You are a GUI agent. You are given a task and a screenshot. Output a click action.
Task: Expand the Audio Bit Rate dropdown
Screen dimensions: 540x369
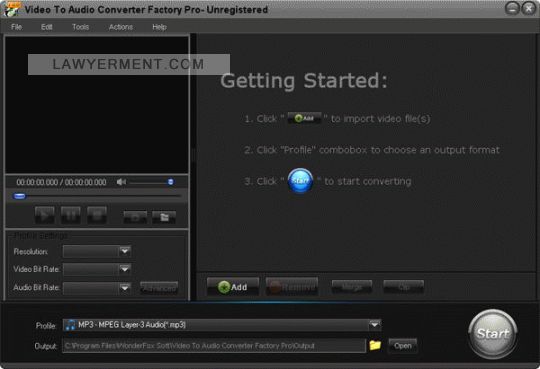125,288
